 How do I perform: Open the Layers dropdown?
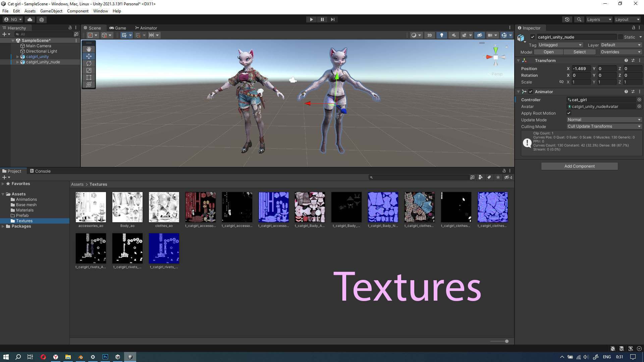[599, 19]
